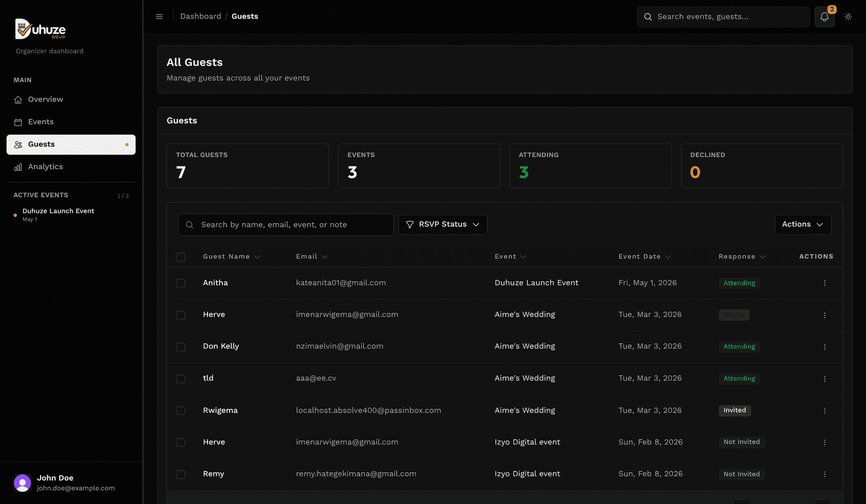The height and width of the screenshot is (504, 866).
Task: Open row actions menu for Rwigema
Action: pyautogui.click(x=825, y=411)
